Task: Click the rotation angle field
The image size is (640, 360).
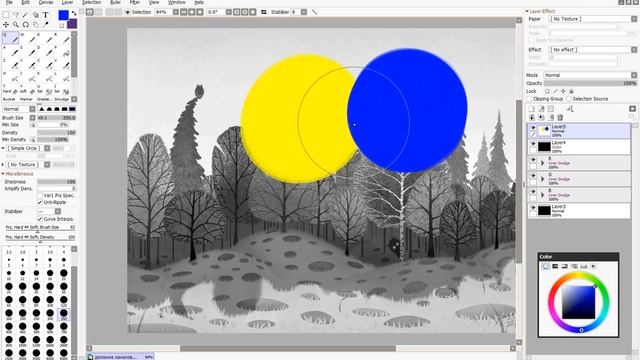Action: point(216,12)
